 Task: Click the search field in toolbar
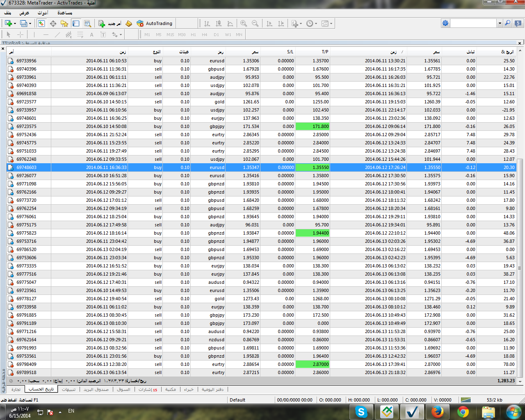[x=474, y=23]
